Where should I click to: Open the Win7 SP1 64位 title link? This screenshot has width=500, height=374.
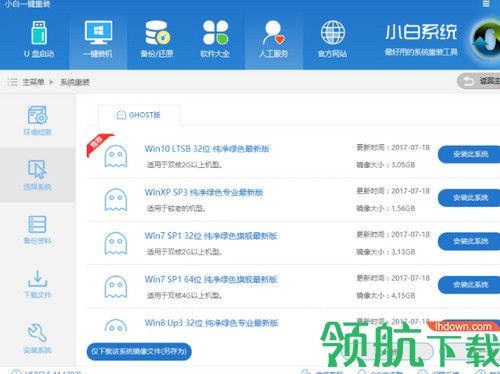click(x=211, y=279)
